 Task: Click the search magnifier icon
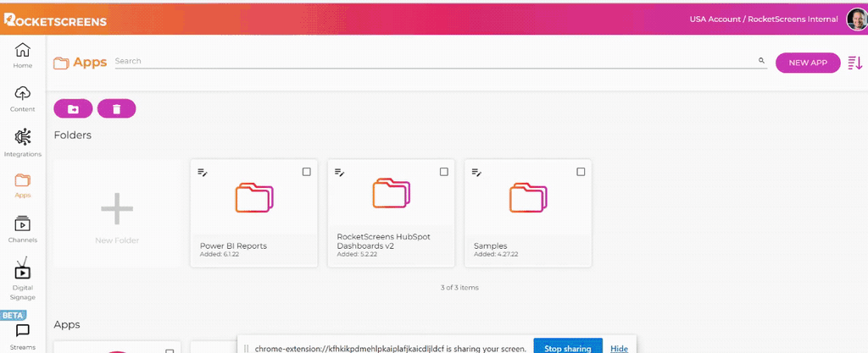[x=761, y=61]
